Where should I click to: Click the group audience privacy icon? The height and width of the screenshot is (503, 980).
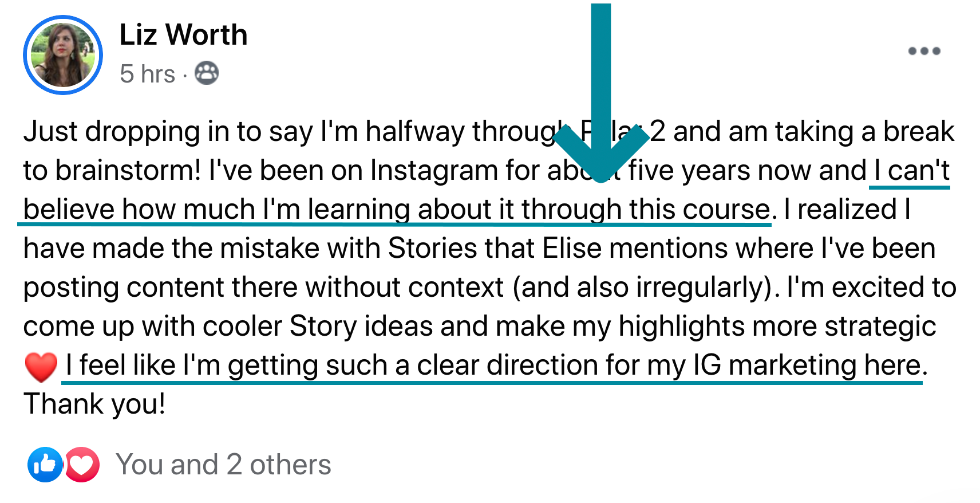(x=207, y=73)
